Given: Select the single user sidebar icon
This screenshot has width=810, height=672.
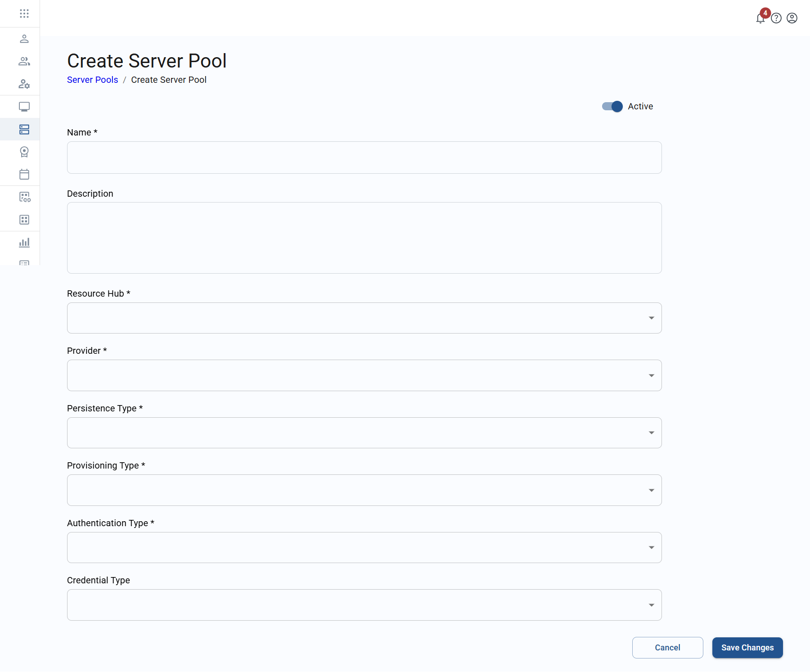Looking at the screenshot, I should point(24,39).
